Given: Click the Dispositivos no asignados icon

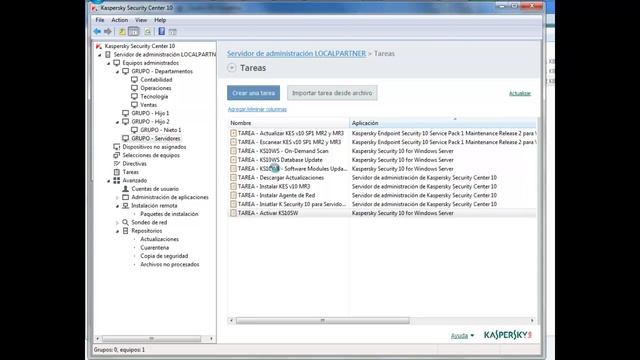Looking at the screenshot, I should click(x=117, y=147).
